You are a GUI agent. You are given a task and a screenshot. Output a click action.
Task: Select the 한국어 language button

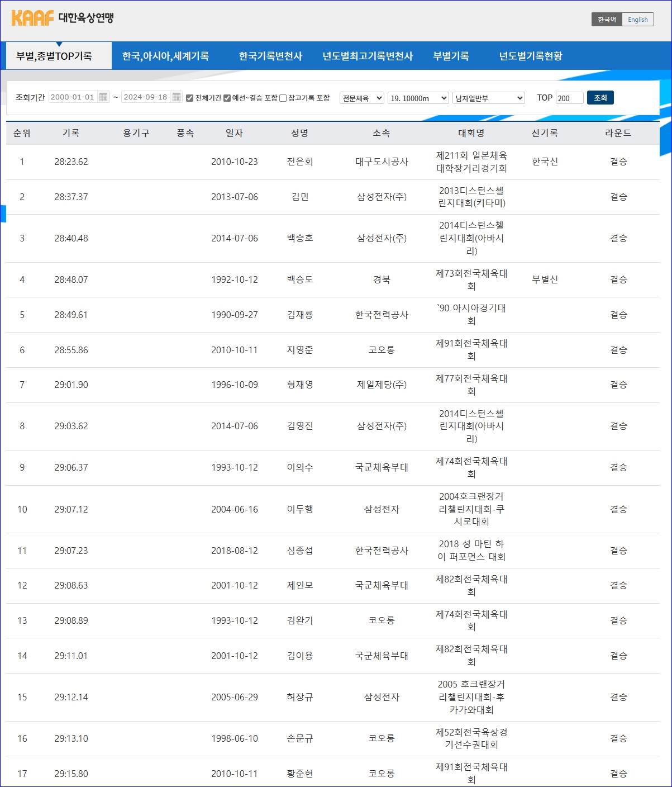pos(607,20)
